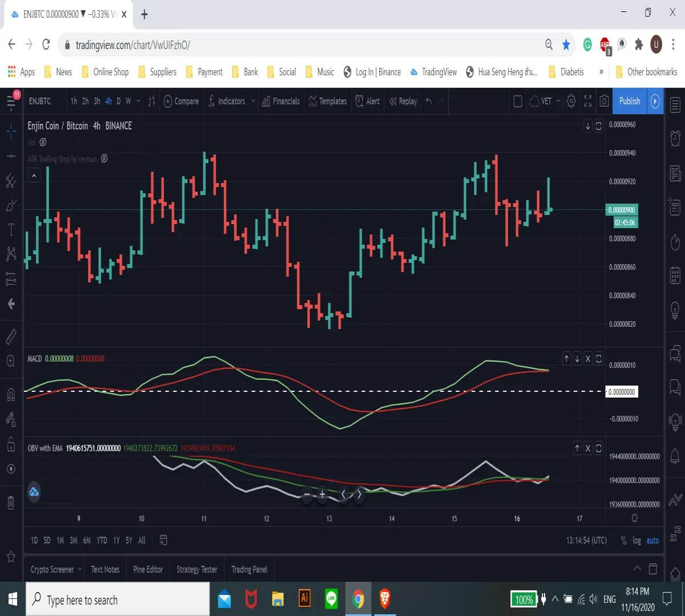Viewport: 685px width, 616px height.
Task: Open the TradingView main menu hamburger
Action: 11,101
